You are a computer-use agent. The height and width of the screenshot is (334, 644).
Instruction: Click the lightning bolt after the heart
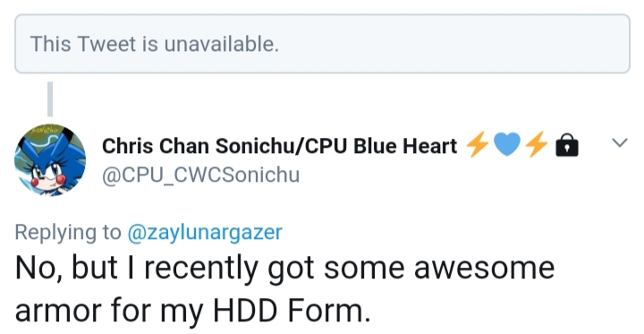click(537, 145)
